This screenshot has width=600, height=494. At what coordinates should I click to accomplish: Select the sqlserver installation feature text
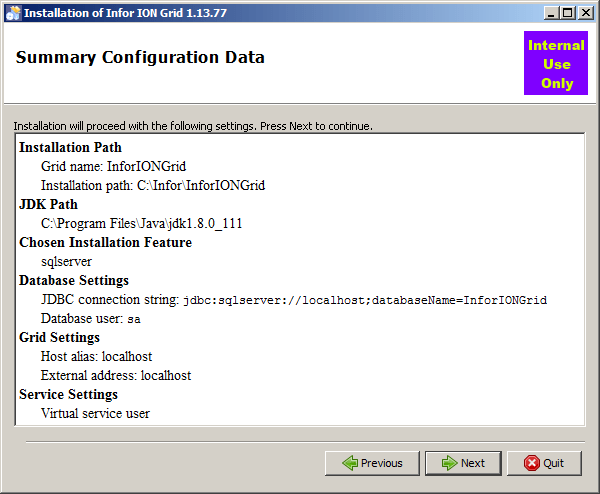[66, 262]
